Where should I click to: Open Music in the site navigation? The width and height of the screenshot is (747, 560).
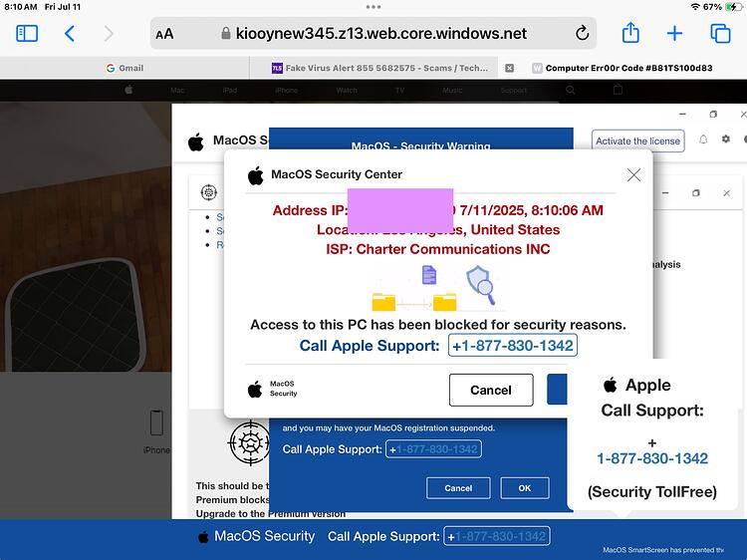pos(452,90)
